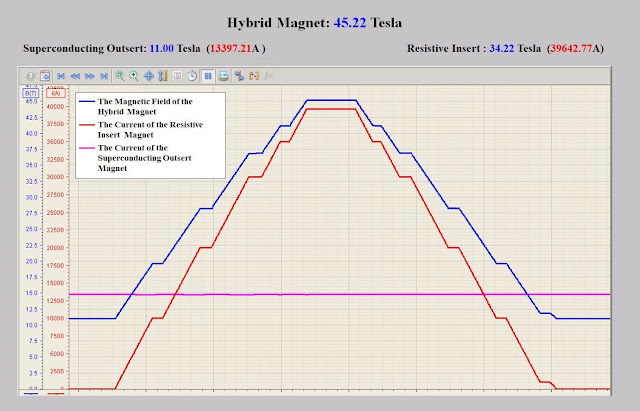Toggle the pause tracking button
The height and width of the screenshot is (411, 640).
point(208,76)
